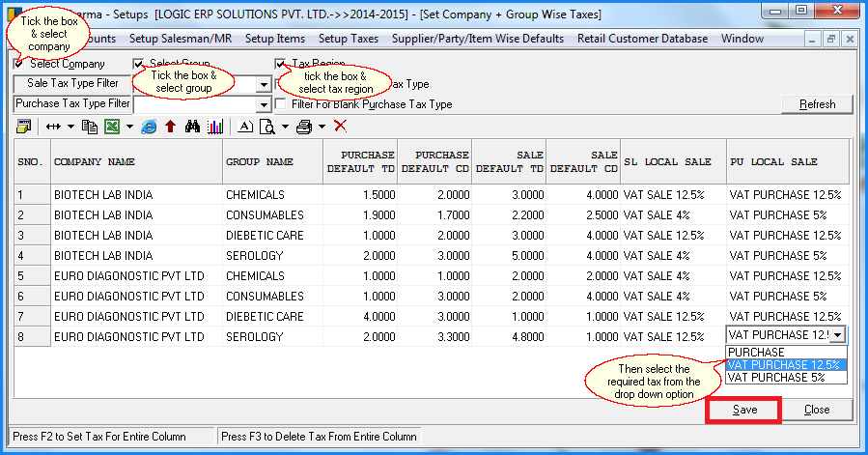868x455 pixels.
Task: Export grid to Excel icon
Action: point(112,127)
